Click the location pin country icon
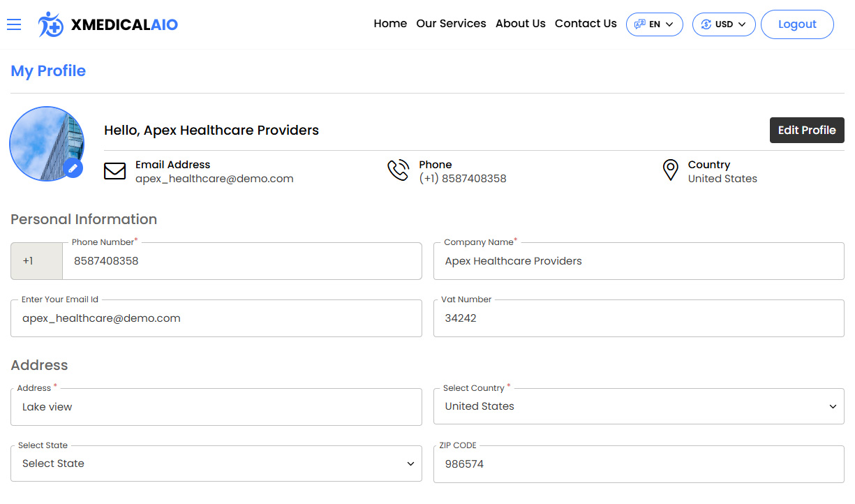This screenshot has height=504, width=855. (670, 171)
